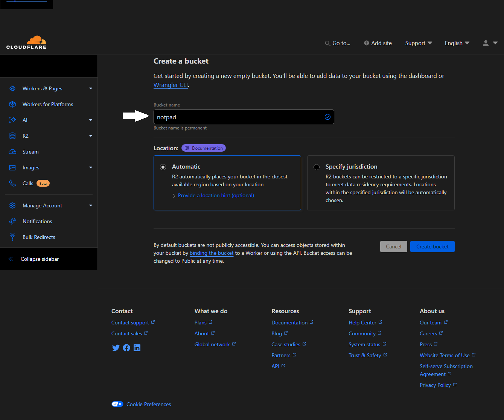This screenshot has height=420, width=504.
Task: Expand the R2 sidebar menu arrow
Action: coord(91,136)
